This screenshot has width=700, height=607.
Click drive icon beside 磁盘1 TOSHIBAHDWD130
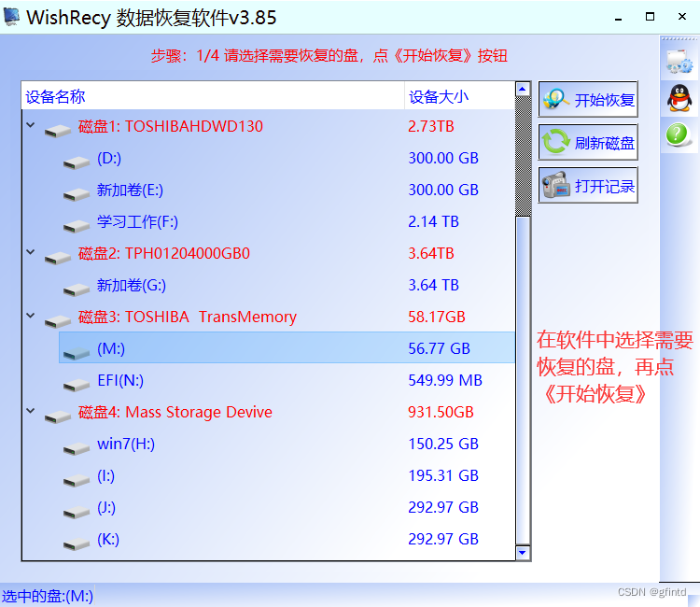tap(58, 131)
